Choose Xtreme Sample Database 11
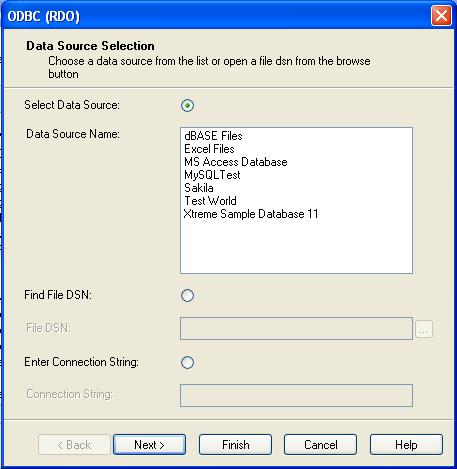Image resolution: width=457 pixels, height=469 pixels. pyautogui.click(x=251, y=214)
